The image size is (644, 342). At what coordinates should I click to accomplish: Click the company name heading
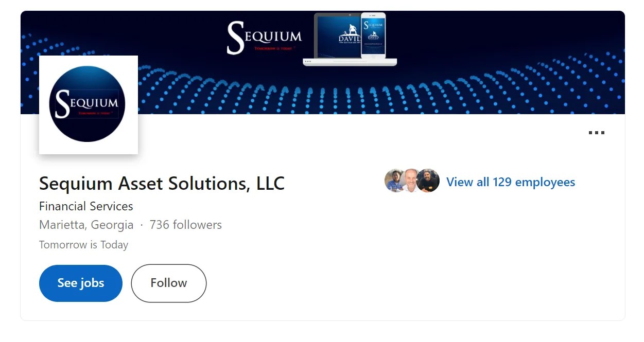tap(162, 184)
